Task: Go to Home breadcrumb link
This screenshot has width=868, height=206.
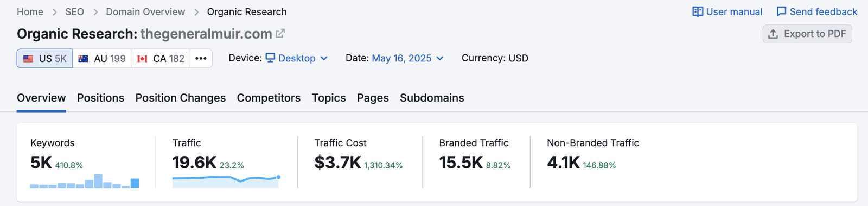Action: pyautogui.click(x=30, y=12)
